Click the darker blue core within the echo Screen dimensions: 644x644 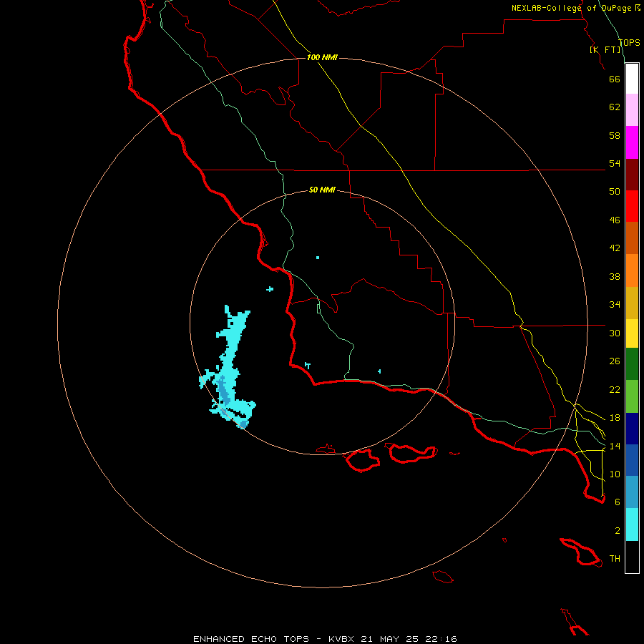click(x=224, y=390)
